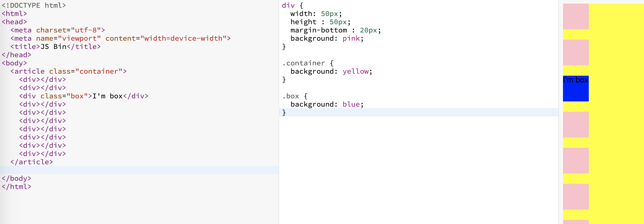
Task: Click the meta name="viewport" line
Action: click(120, 38)
